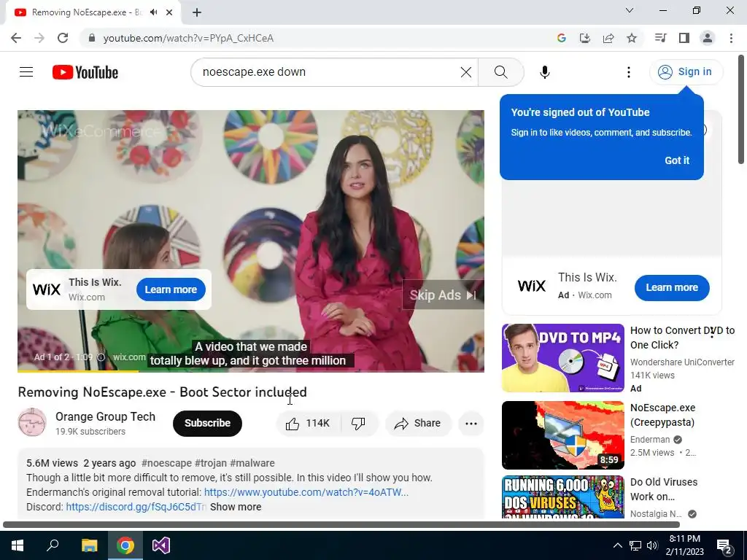The image size is (747, 560).
Task: Mute the tab via speaker icon
Action: [153, 12]
